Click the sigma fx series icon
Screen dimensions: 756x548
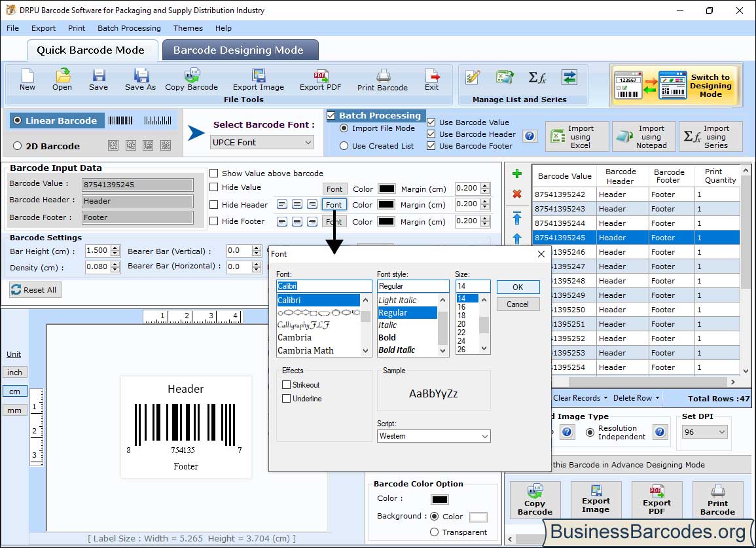pos(537,77)
